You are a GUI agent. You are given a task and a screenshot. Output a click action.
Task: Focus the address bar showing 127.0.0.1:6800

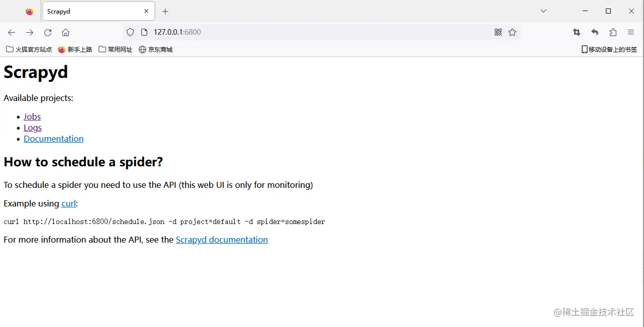click(x=321, y=32)
